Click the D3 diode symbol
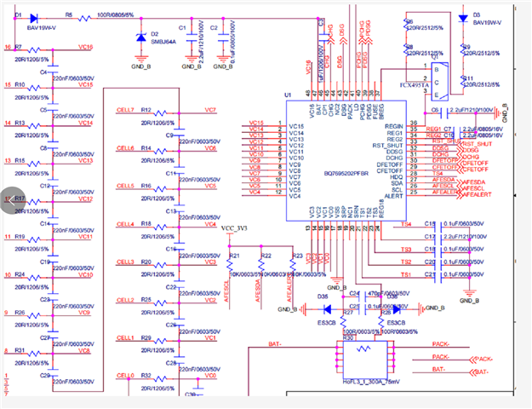 (463, 19)
